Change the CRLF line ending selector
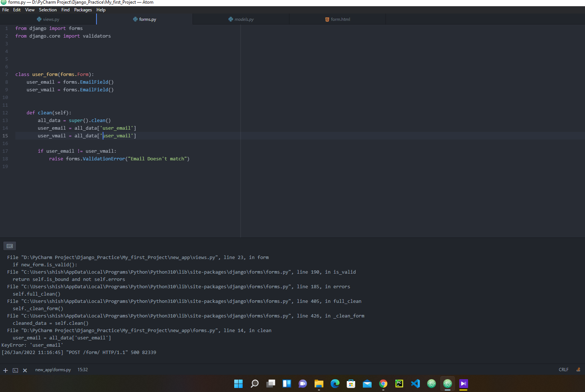The image size is (585, 392). click(563, 370)
